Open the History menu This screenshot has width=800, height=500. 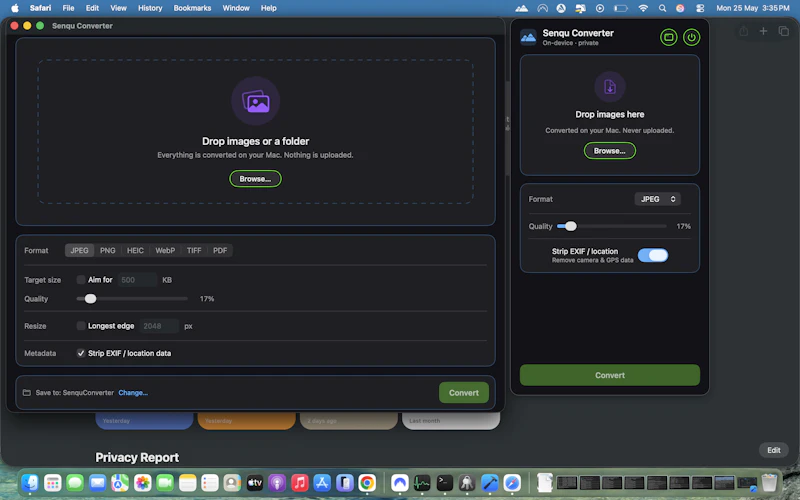pos(150,8)
